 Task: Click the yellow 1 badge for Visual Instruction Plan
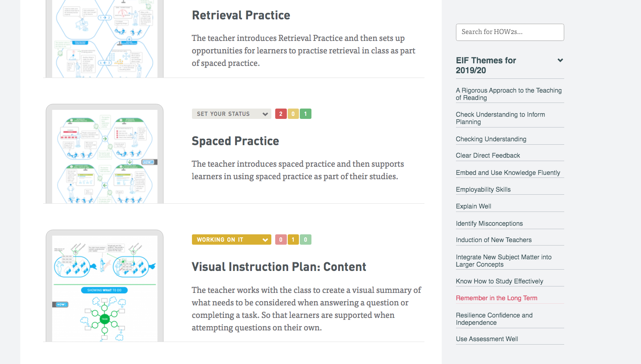[293, 240]
